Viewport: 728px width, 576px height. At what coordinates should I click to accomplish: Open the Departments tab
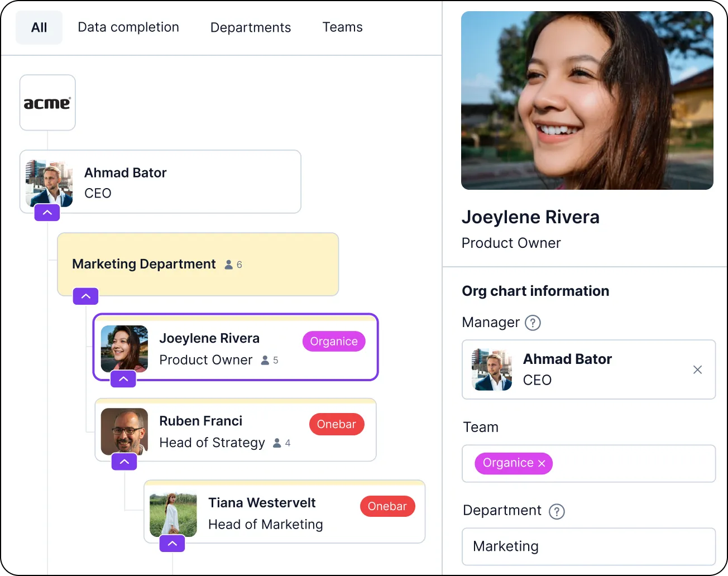click(x=251, y=27)
